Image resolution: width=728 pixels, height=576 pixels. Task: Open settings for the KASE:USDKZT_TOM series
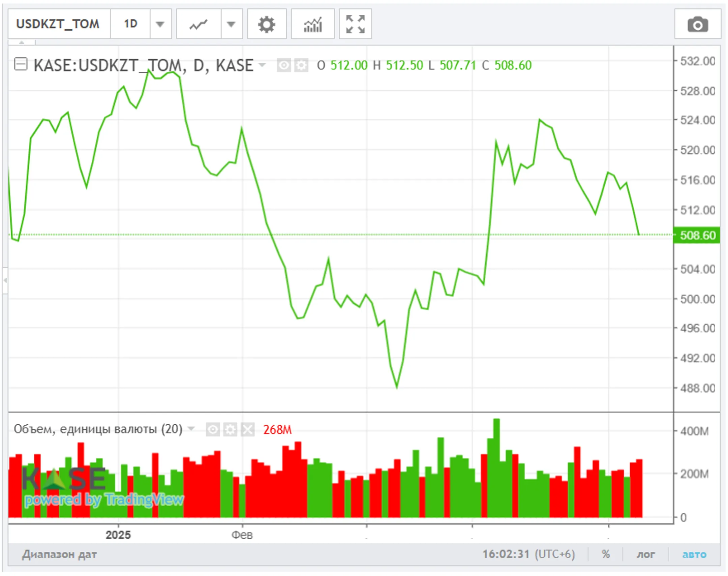coord(301,65)
